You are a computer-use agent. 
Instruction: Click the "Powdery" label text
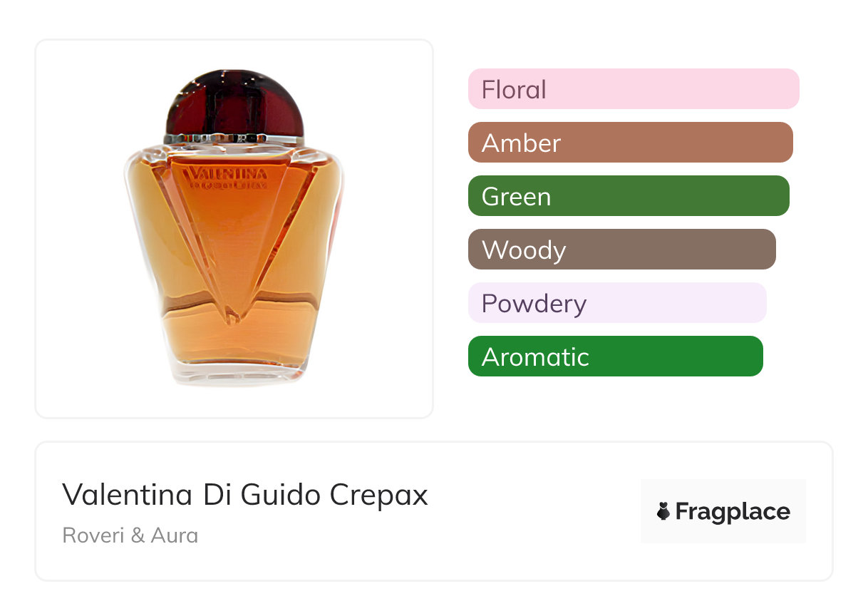(534, 304)
